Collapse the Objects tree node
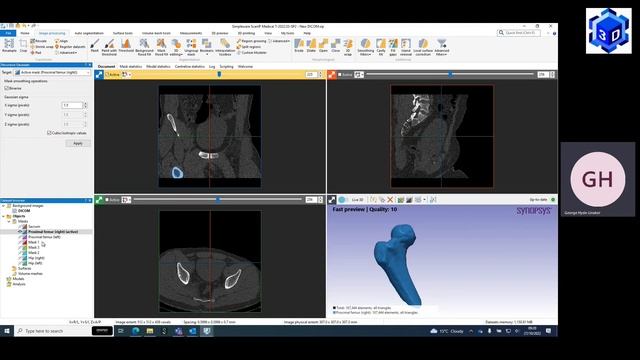The width and height of the screenshot is (640, 360). click(4, 216)
